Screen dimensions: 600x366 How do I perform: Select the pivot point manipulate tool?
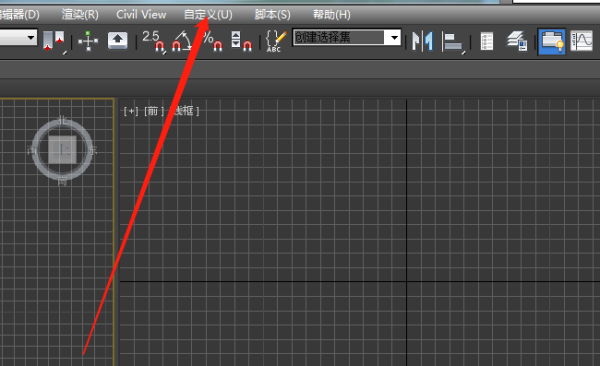[x=88, y=41]
